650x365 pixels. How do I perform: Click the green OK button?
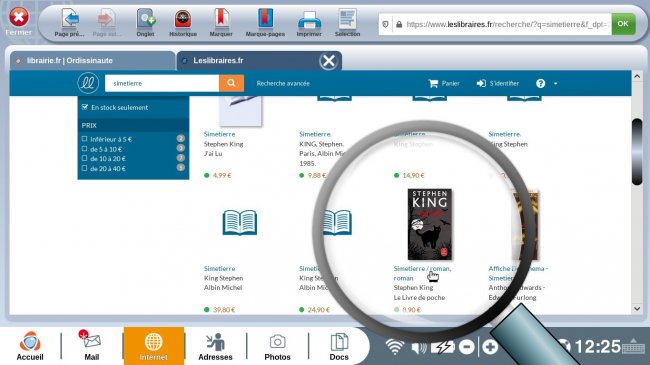click(x=623, y=24)
